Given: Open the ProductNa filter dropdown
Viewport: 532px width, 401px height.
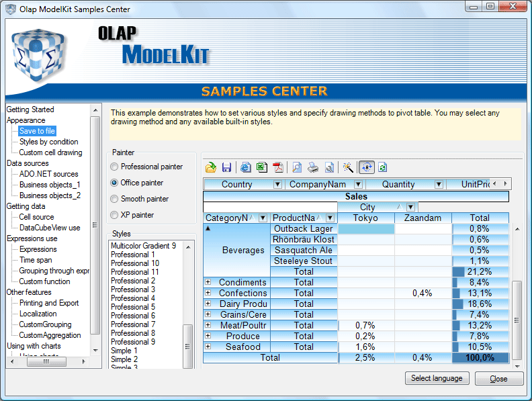Looking at the screenshot, I should 330,218.
